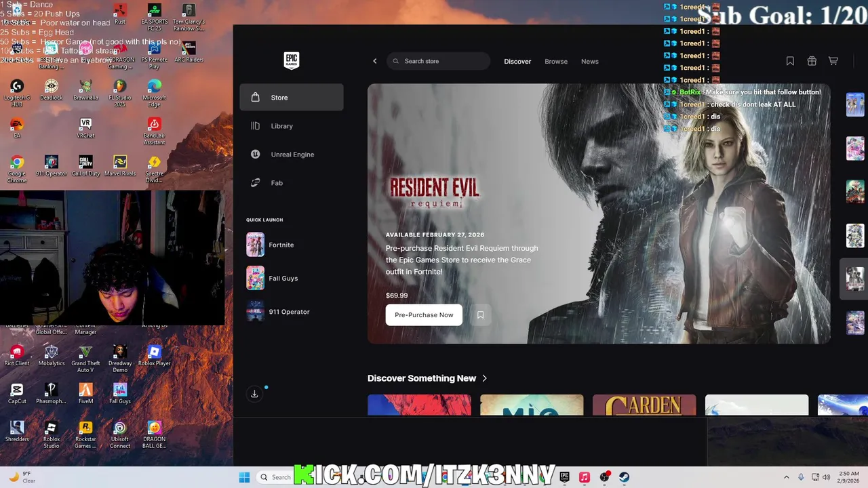Select the first carousel thumbnail on the right
This screenshot has height=488, width=868.
855,104
